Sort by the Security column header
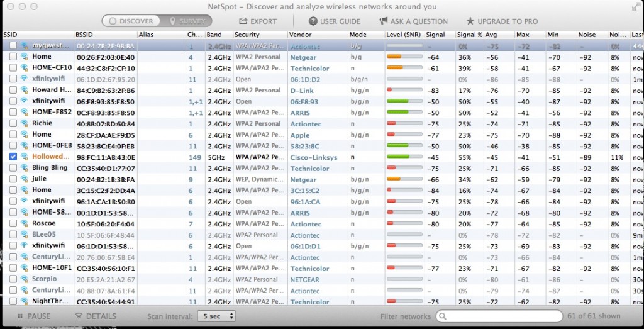Screen dimensions: 644x329 click(260, 35)
